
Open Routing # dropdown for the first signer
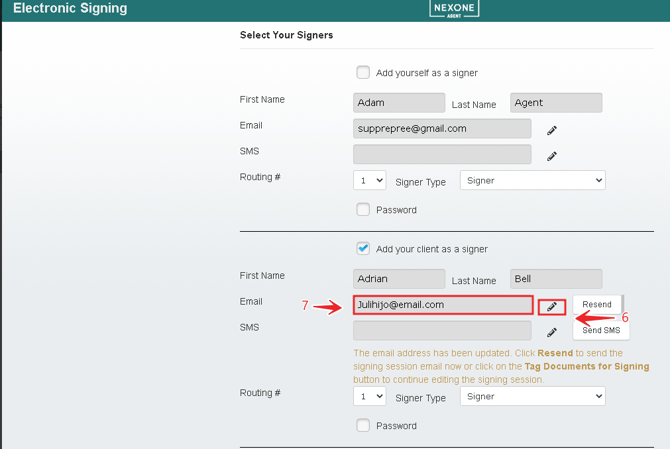pos(370,181)
